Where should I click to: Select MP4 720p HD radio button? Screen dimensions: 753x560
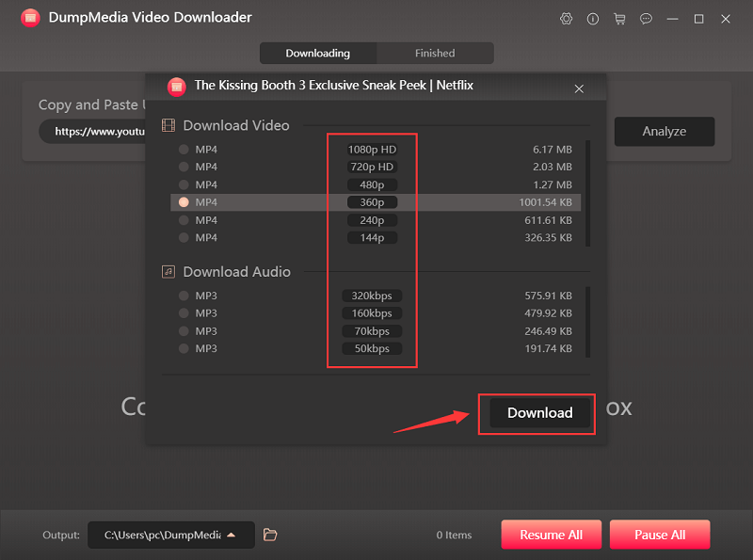pos(184,167)
